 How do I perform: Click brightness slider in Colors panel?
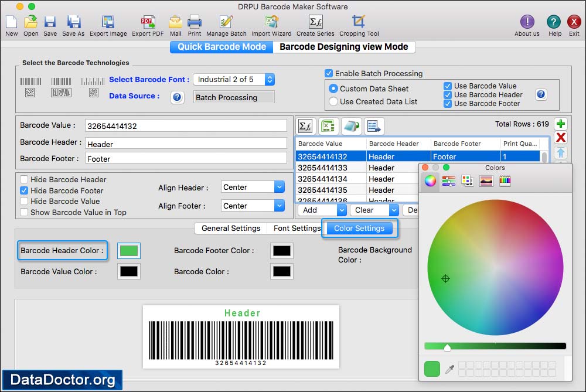pos(495,346)
